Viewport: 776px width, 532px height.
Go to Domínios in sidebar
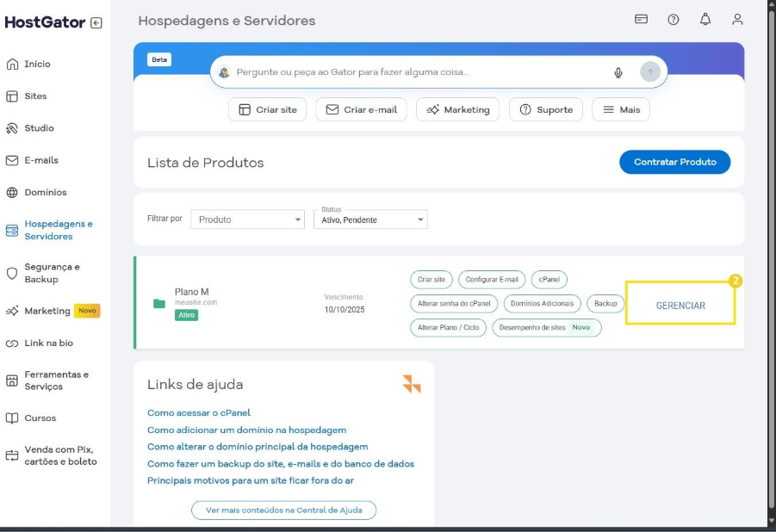[45, 192]
